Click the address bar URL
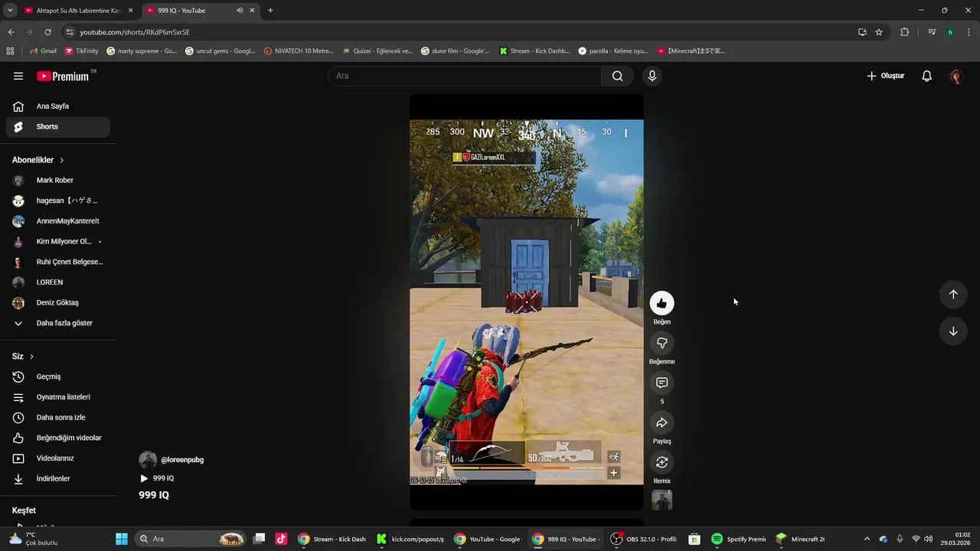The width and height of the screenshot is (980, 551). click(x=135, y=32)
